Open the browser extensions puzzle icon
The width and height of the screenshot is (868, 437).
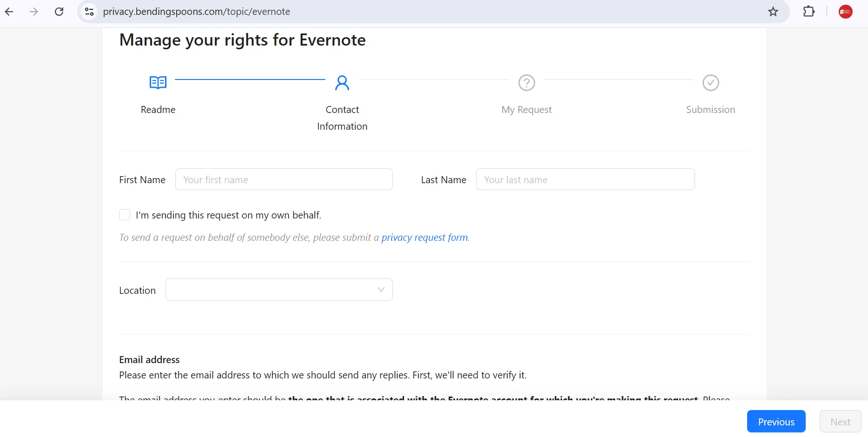pyautogui.click(x=808, y=12)
